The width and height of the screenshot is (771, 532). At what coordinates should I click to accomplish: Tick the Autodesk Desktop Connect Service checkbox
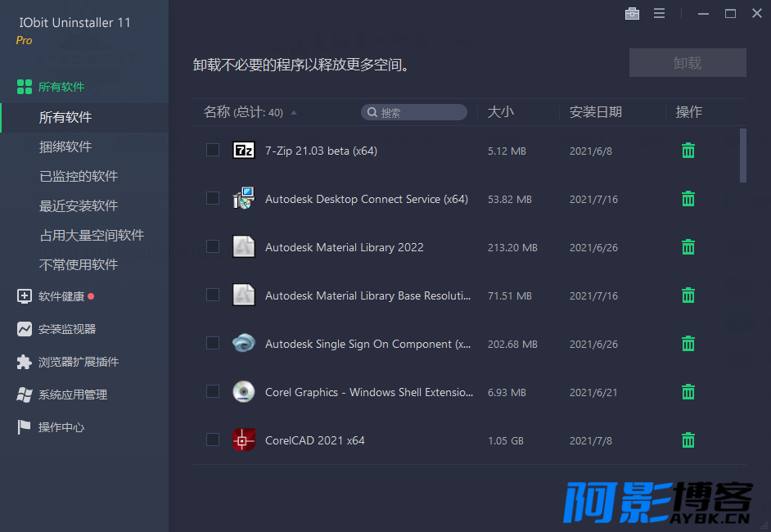(213, 197)
